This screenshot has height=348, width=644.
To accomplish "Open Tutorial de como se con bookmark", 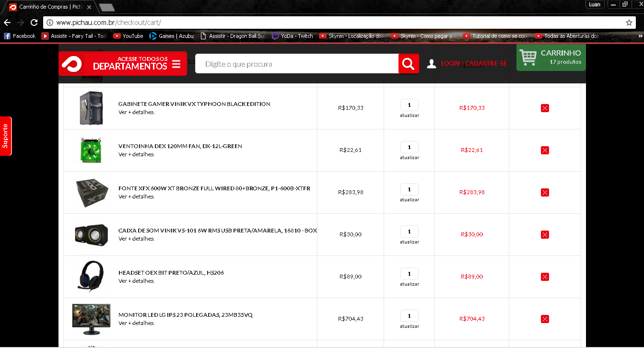I will [x=495, y=36].
